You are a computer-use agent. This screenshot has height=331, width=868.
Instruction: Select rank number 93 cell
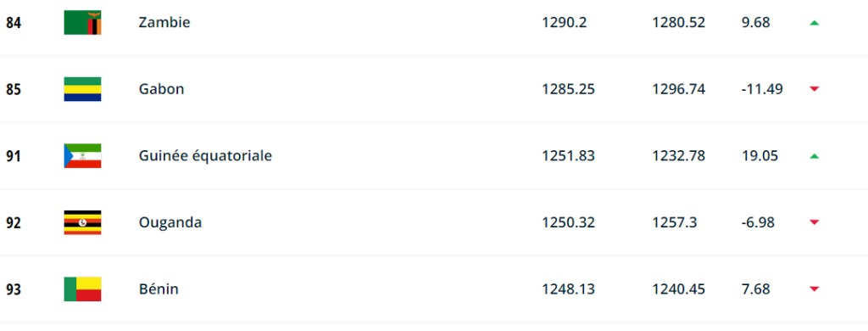coord(14,289)
